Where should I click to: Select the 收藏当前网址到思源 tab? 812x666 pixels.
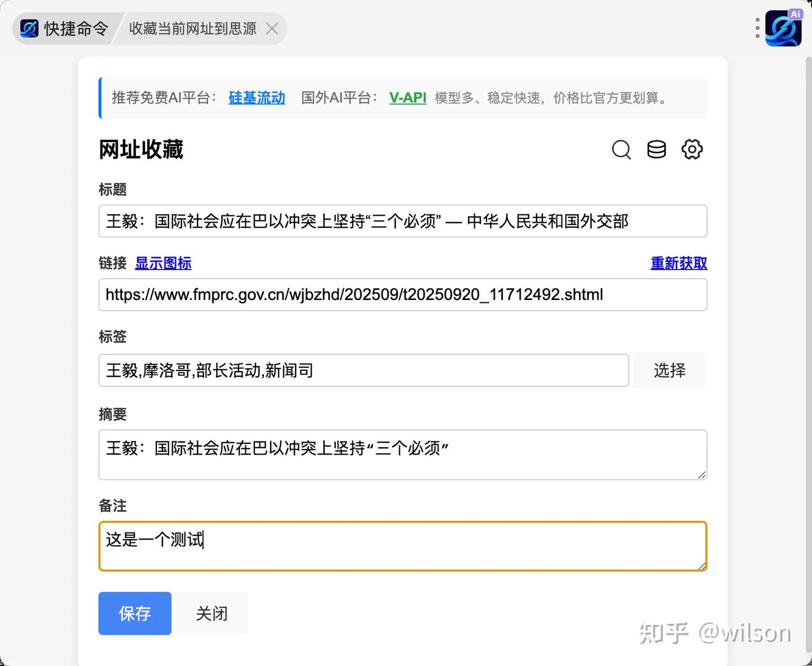[193, 28]
